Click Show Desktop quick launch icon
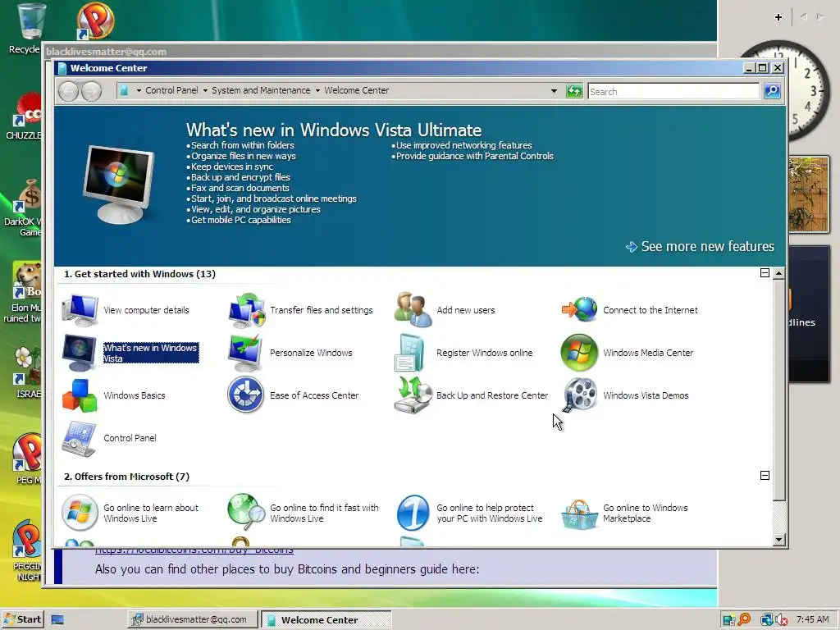The height and width of the screenshot is (630, 840). (x=57, y=620)
